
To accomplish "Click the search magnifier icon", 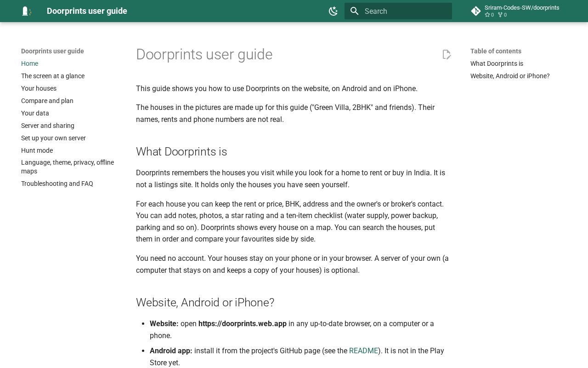I will tap(354, 11).
